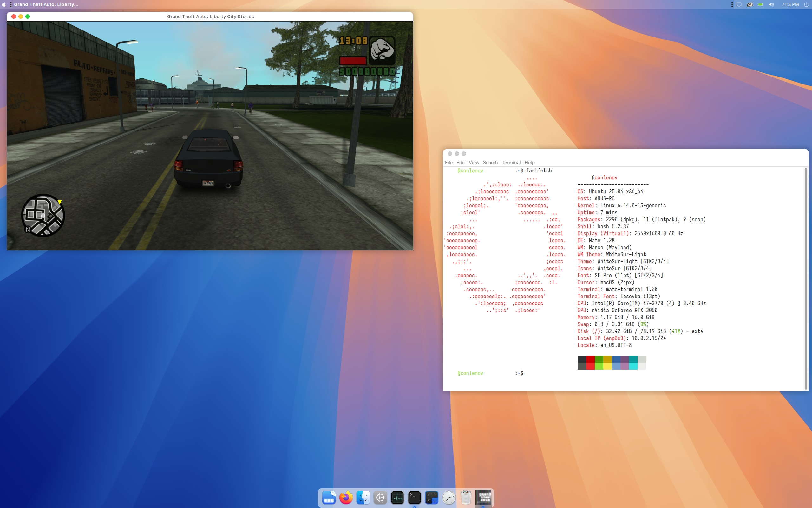Open the Search menu in terminal
Screen dimensions: 812x508
click(490, 163)
